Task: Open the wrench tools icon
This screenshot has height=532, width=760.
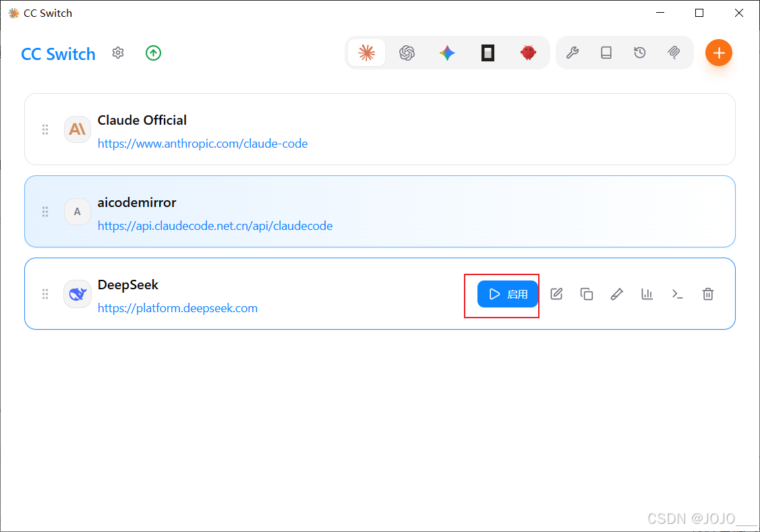Action: coord(573,53)
